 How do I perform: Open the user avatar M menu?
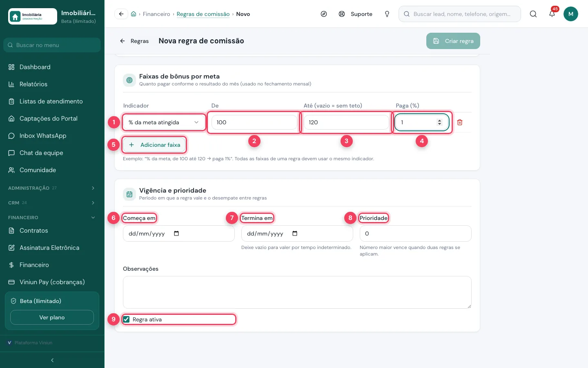point(571,14)
